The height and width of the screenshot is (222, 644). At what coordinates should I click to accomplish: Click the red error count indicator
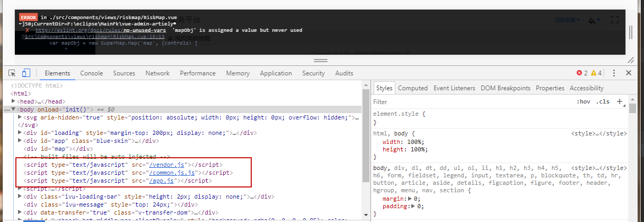pos(583,73)
